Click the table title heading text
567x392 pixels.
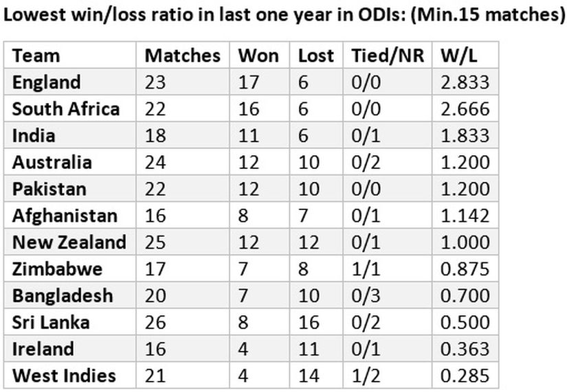click(x=283, y=15)
